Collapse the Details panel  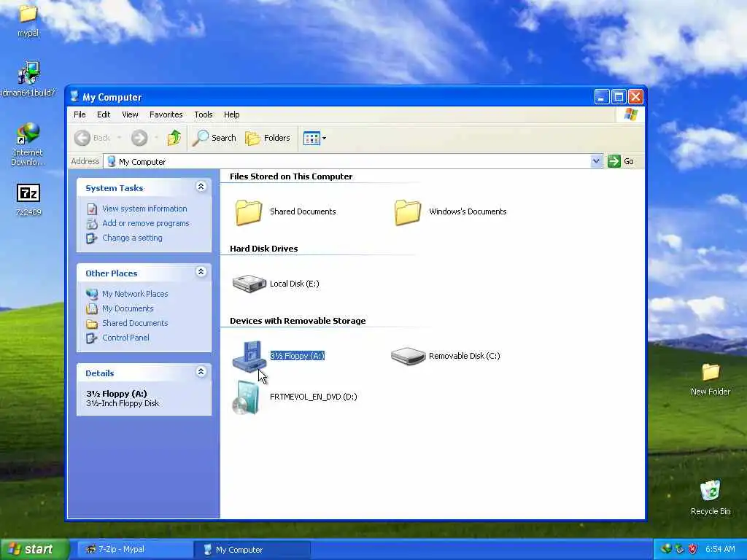pos(201,372)
